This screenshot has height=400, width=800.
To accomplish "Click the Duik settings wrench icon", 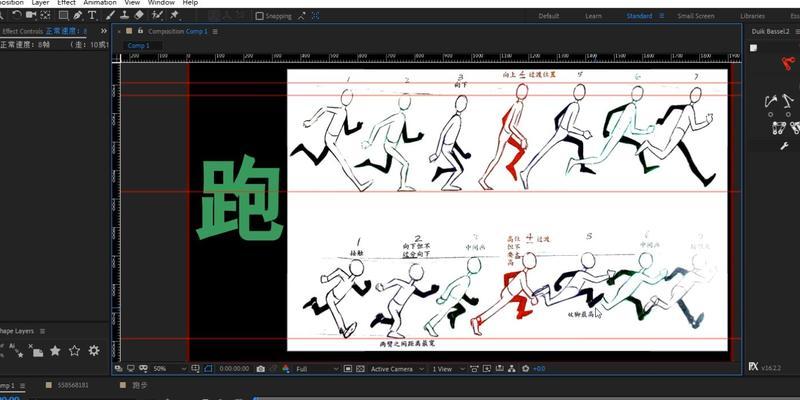I will [785, 146].
